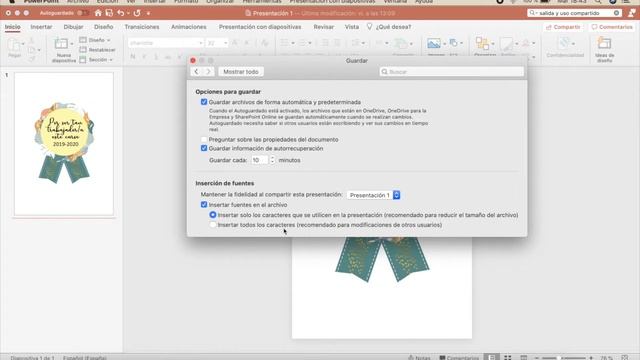Click the fit-slide-to-window icon in status bar
This screenshot has height=360, width=640.
click(x=624, y=358)
